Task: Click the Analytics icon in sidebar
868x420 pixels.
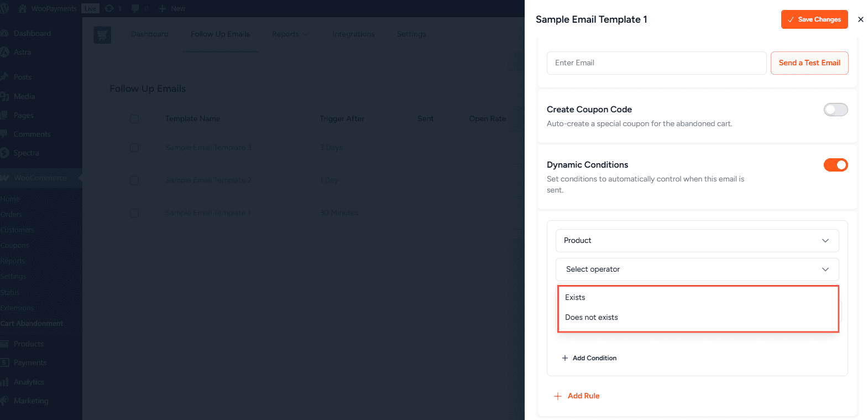Action: pyautogui.click(x=5, y=382)
